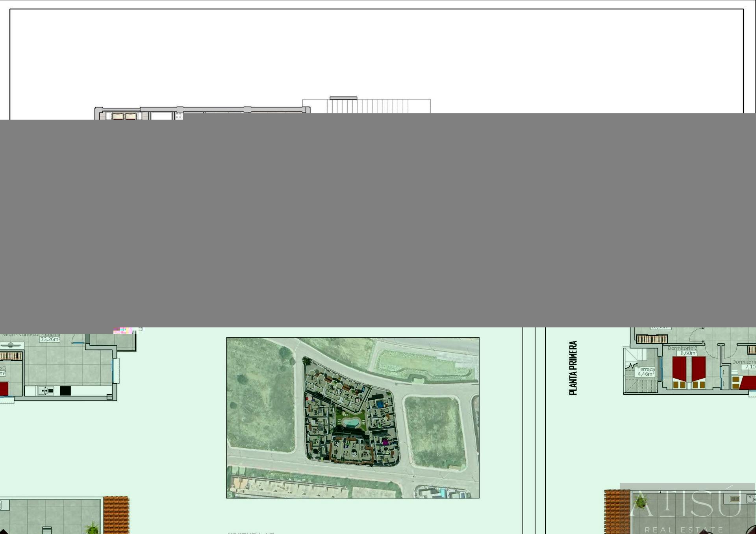Click plot D12 on the site map
756x534 pixels.
pos(312,378)
